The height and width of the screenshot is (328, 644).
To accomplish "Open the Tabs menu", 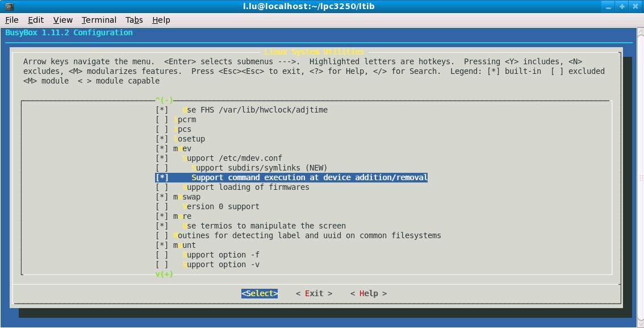I will 134,20.
